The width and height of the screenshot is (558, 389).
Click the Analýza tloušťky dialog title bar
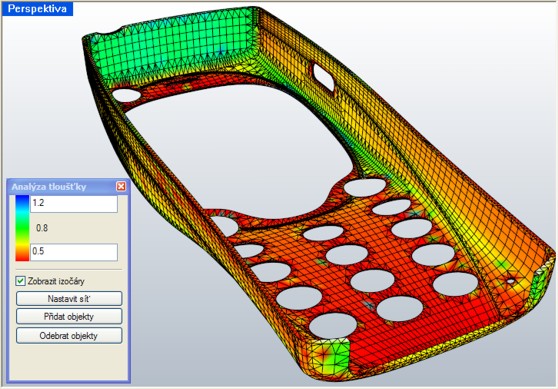(x=63, y=186)
